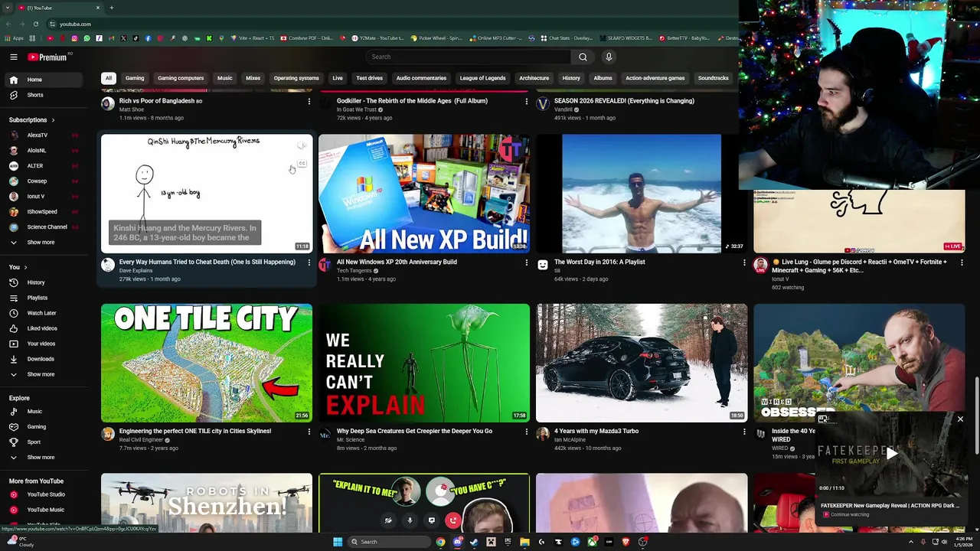Select the League of Legends chip
This screenshot has height=551, width=980.
coord(482,78)
